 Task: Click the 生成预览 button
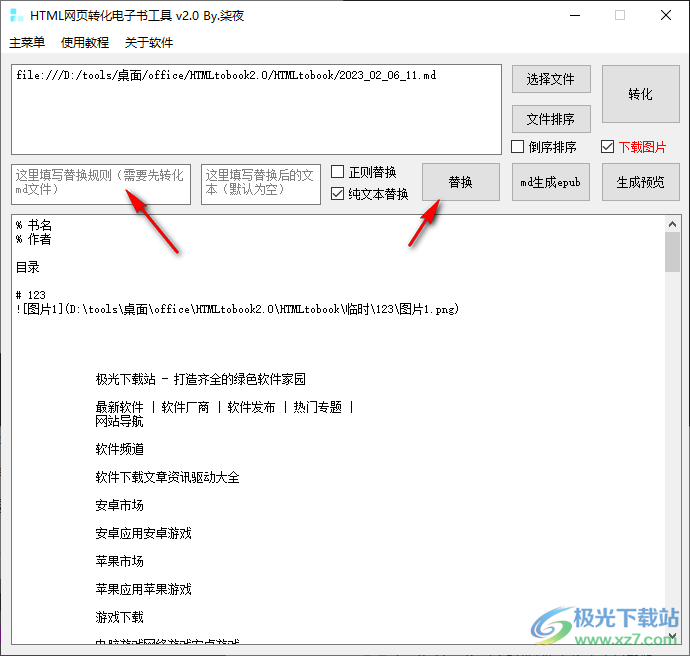[641, 182]
